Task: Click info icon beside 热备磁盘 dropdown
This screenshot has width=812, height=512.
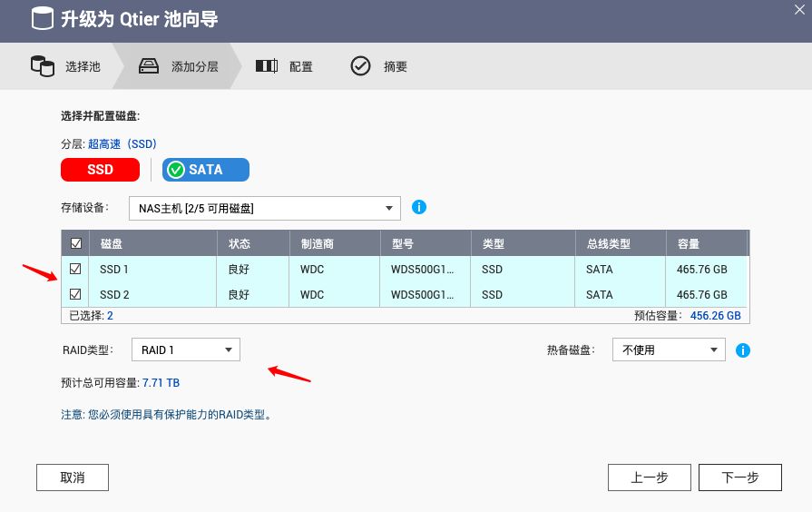Action: click(x=743, y=350)
